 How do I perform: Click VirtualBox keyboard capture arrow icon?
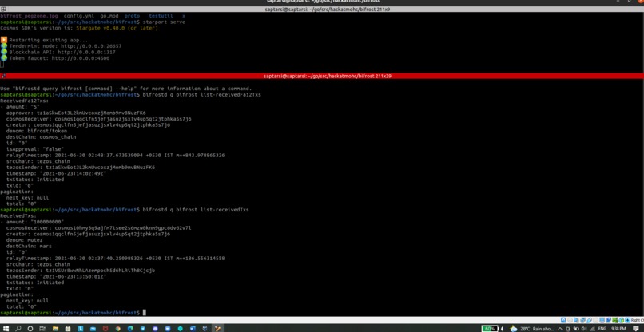click(628, 320)
